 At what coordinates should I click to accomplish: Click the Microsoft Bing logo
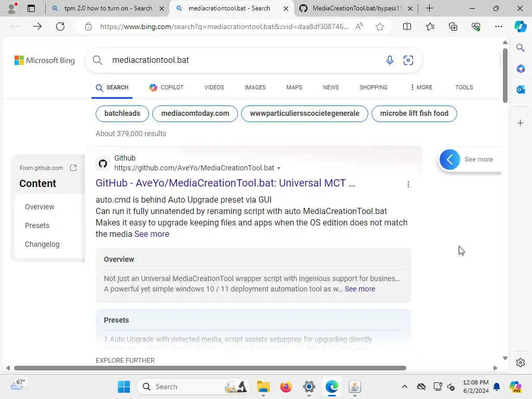point(45,60)
